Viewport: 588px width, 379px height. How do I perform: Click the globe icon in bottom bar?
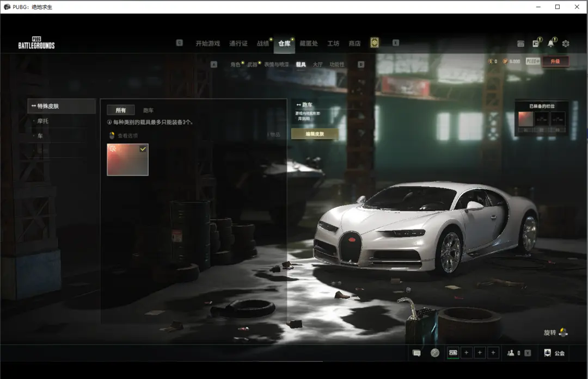point(434,353)
